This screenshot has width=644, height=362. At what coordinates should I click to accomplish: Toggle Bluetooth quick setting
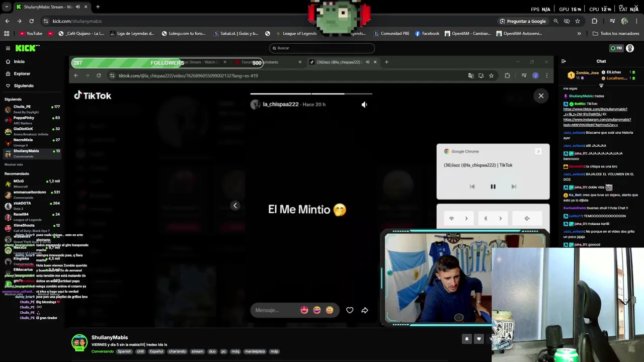pyautogui.click(x=486, y=218)
